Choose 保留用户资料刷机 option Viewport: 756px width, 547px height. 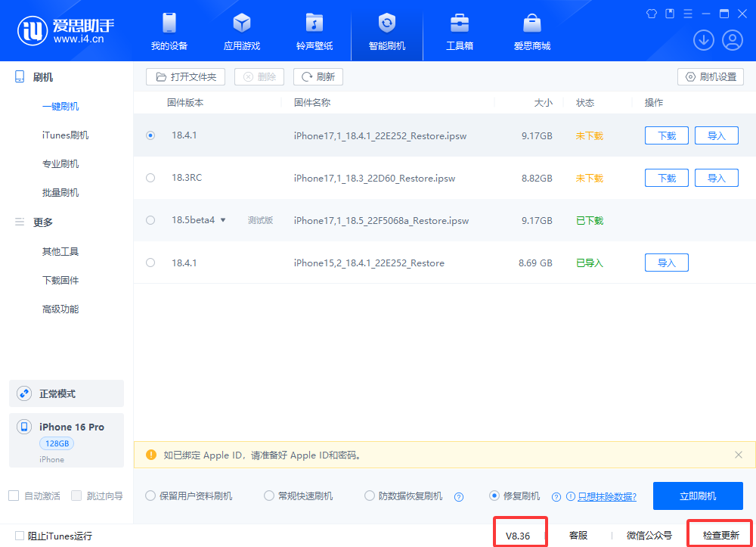[150, 496]
